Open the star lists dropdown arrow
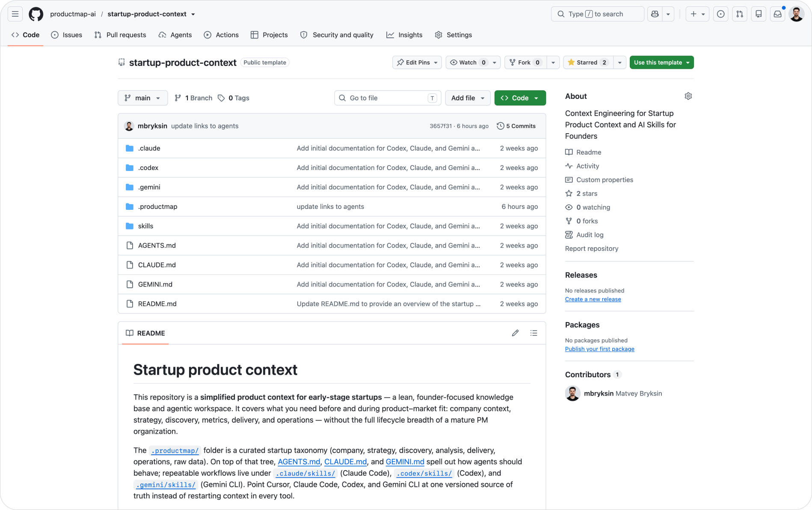 pyautogui.click(x=619, y=63)
